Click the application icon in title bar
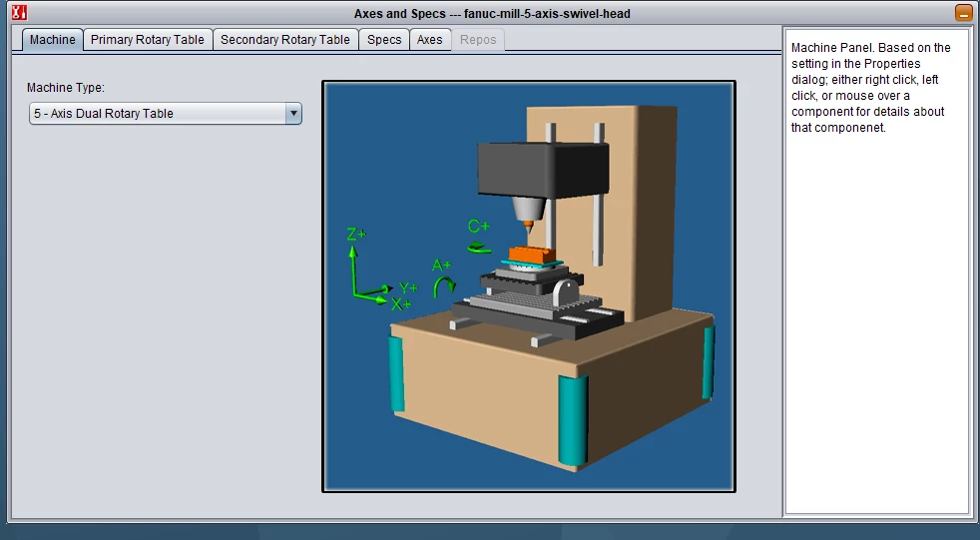 tap(19, 12)
